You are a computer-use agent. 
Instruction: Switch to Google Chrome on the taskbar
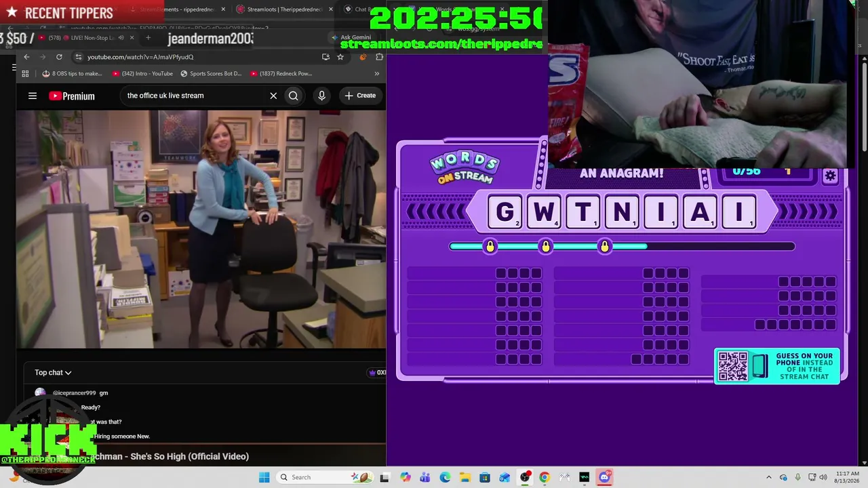pos(545,477)
